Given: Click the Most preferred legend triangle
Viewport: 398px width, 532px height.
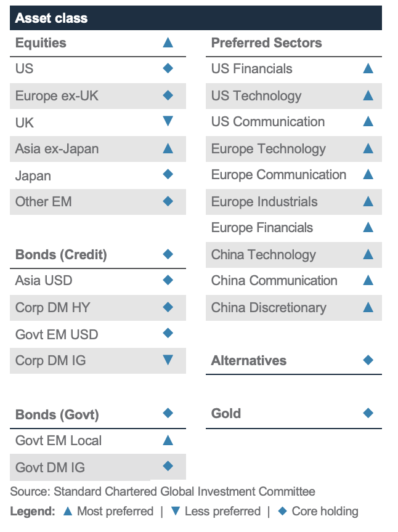Looking at the screenshot, I should pyautogui.click(x=68, y=511).
